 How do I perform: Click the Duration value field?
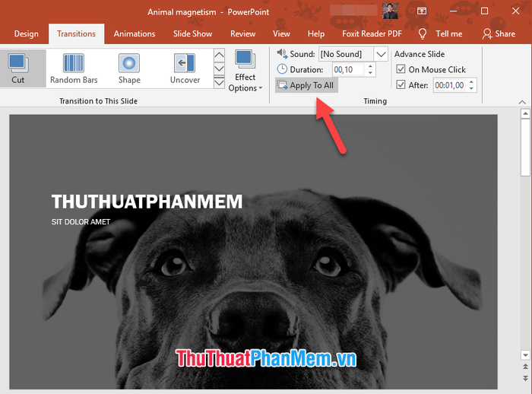click(348, 70)
